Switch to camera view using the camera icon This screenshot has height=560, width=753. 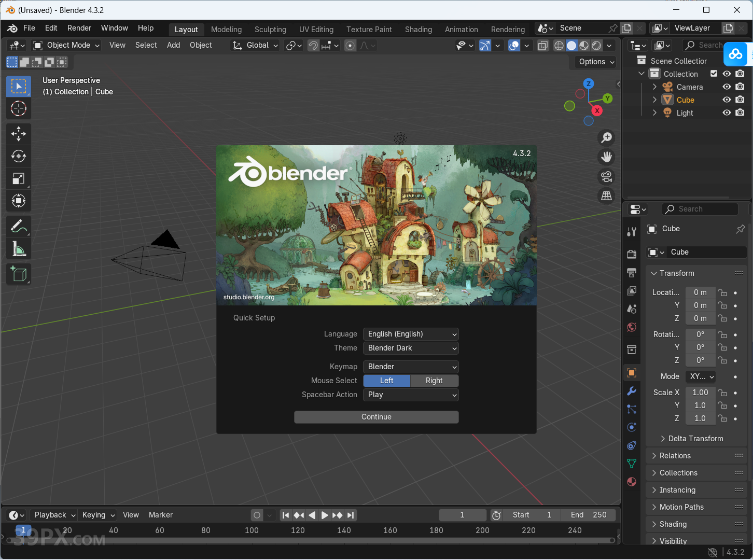tap(606, 177)
